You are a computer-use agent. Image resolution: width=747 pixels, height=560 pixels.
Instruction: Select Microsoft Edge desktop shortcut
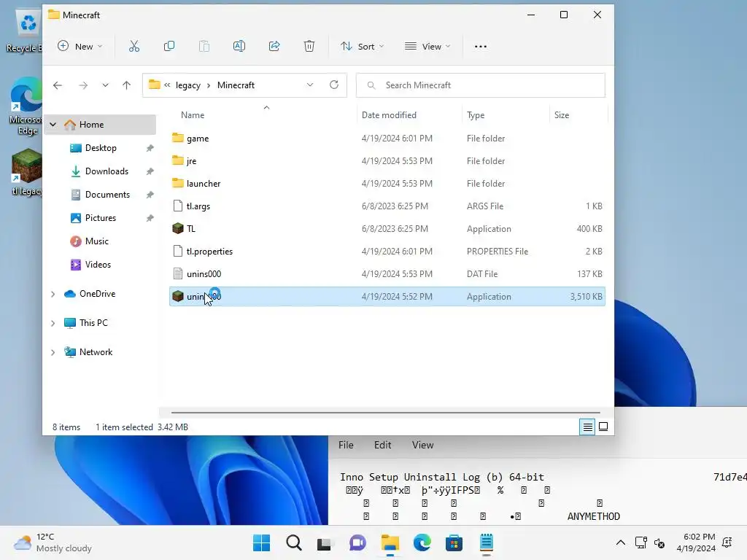click(27, 106)
